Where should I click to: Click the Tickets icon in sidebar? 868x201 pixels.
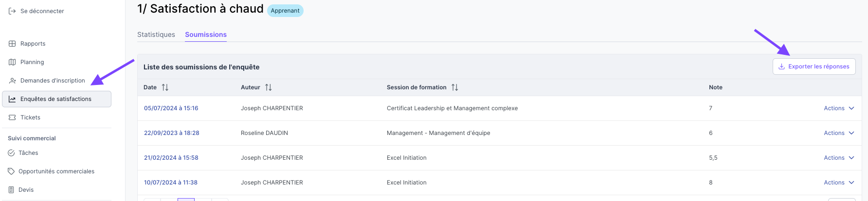click(x=12, y=117)
